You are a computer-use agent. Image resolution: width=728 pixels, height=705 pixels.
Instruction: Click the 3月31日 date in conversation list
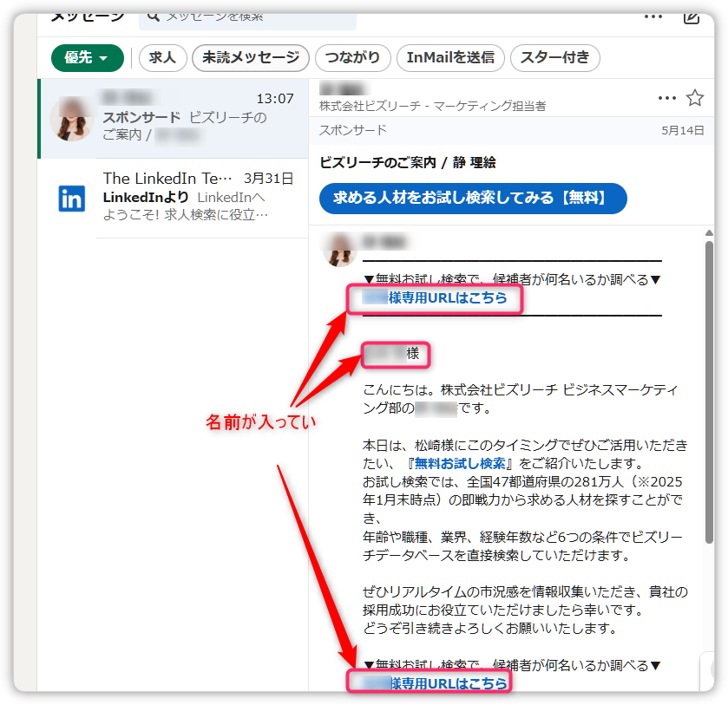tap(269, 179)
